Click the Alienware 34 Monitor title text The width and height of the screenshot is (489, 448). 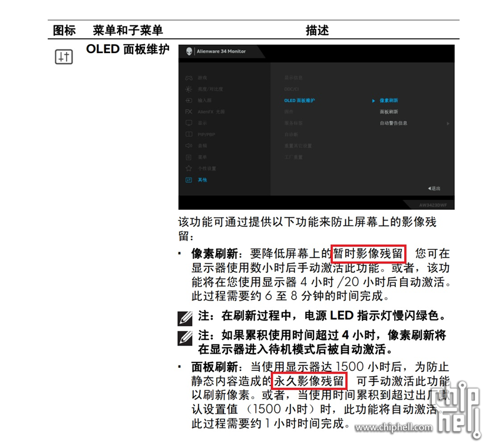click(221, 51)
